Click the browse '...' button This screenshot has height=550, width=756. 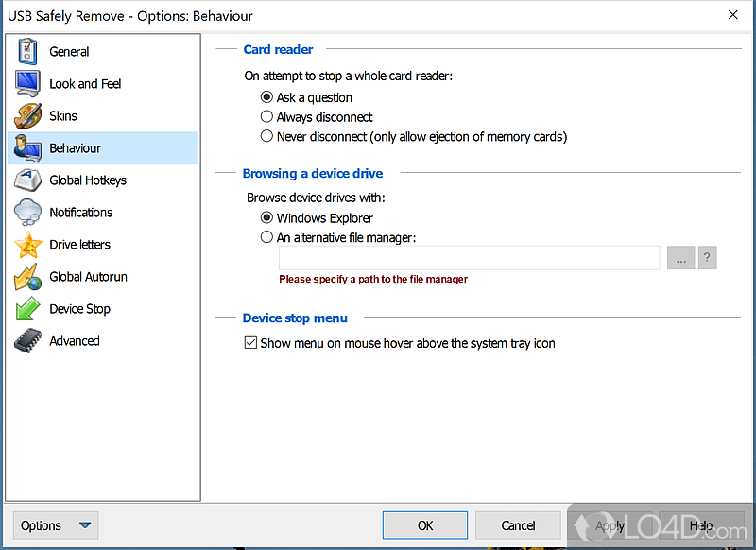tap(680, 257)
